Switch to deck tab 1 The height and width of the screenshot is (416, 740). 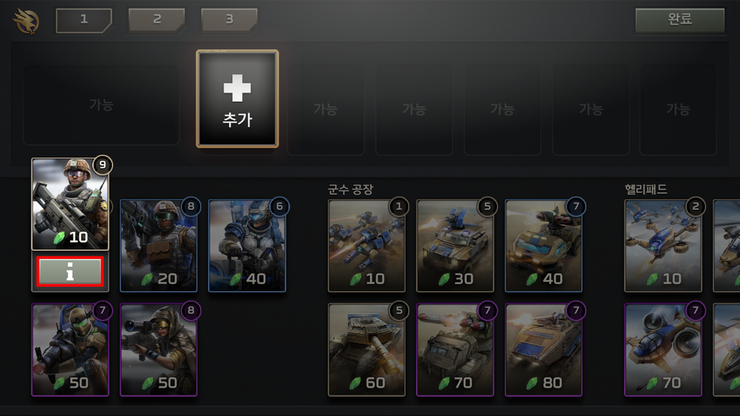[x=84, y=20]
